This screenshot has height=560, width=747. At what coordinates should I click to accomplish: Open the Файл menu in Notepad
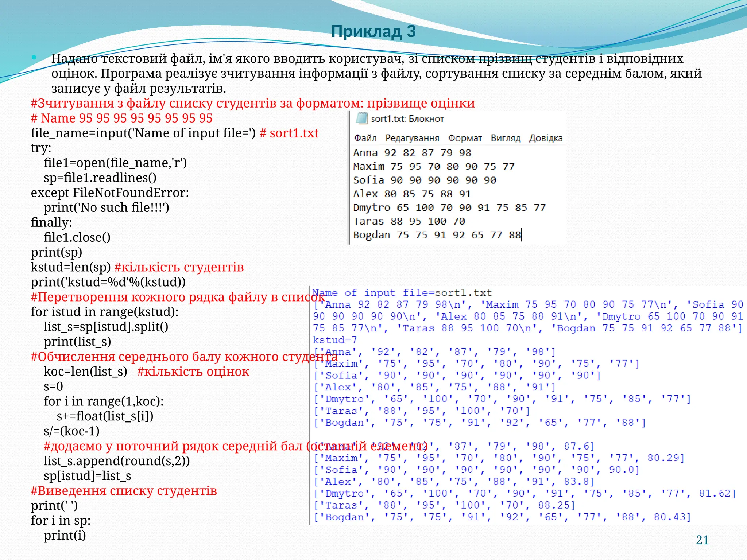365,138
